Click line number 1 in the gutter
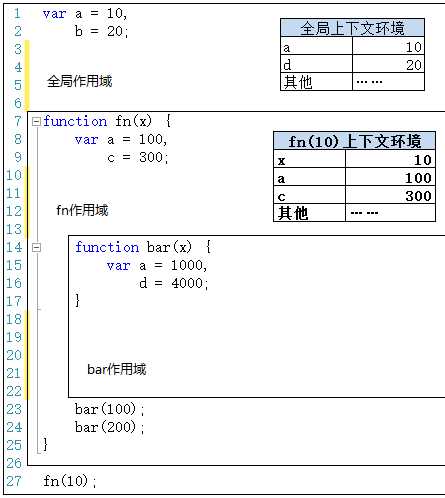445x498 pixels. point(17,14)
